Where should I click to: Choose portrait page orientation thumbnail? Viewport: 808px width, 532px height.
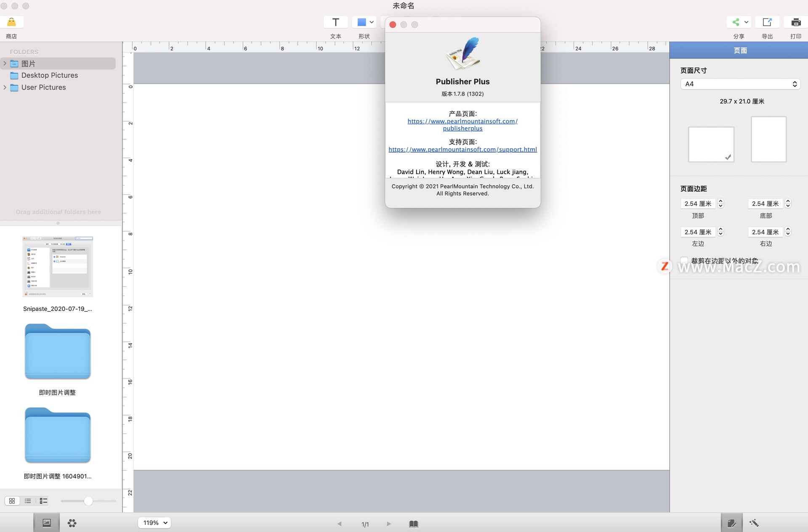point(769,139)
